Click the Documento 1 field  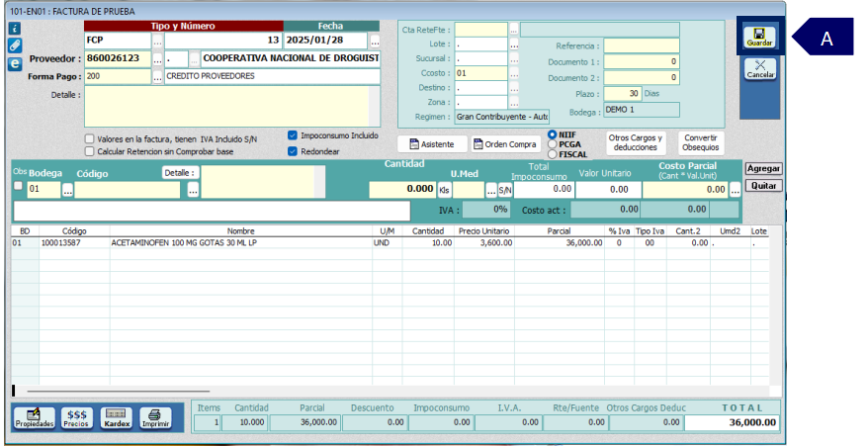click(642, 62)
